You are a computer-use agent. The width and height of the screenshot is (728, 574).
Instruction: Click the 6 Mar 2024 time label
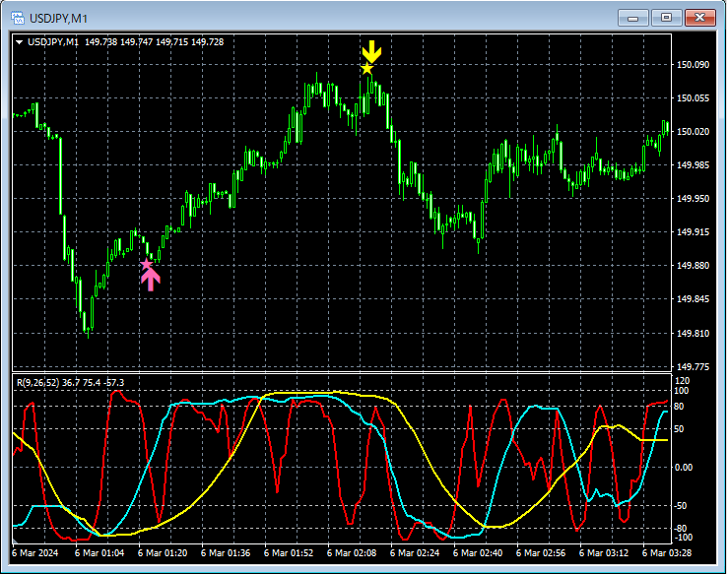point(34,553)
